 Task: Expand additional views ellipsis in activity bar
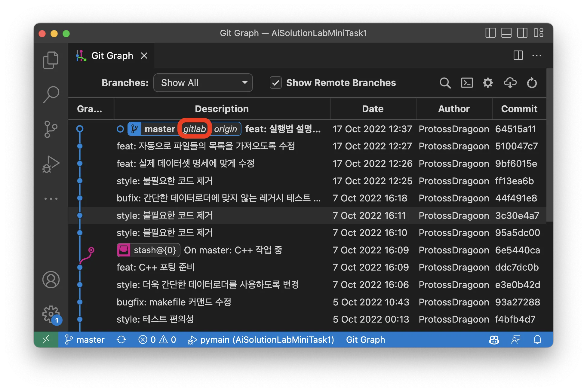tap(51, 199)
